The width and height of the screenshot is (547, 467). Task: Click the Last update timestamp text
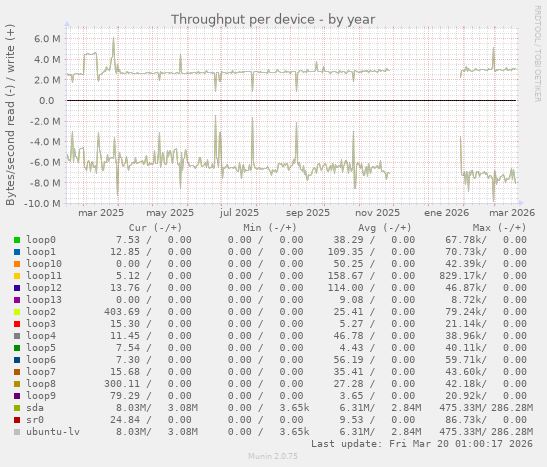point(422,444)
